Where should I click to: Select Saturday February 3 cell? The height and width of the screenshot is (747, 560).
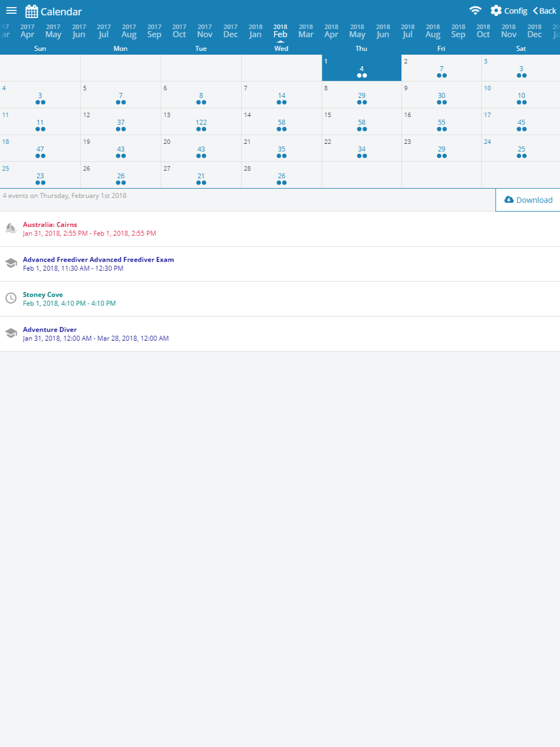coord(521,68)
